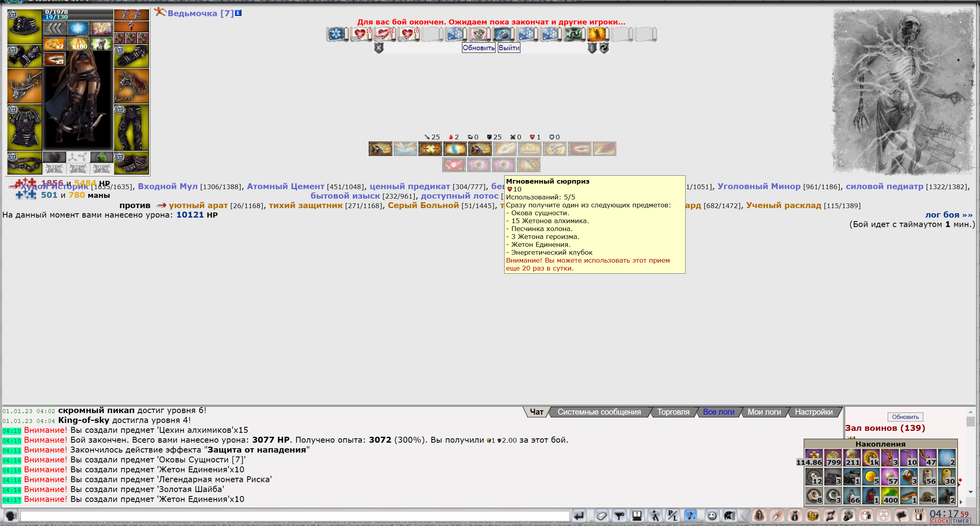Switch to the Мои логи tab
The height and width of the screenshot is (526, 980).
click(x=764, y=412)
